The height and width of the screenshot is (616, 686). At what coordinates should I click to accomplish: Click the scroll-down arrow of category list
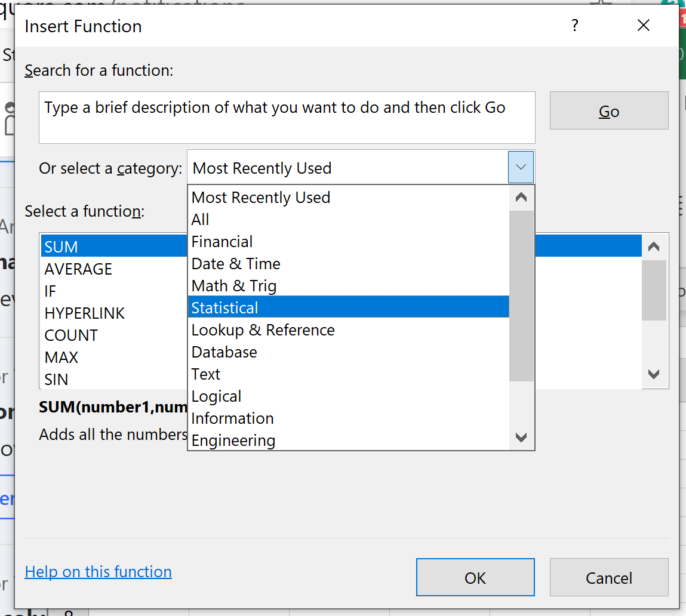[x=521, y=438]
